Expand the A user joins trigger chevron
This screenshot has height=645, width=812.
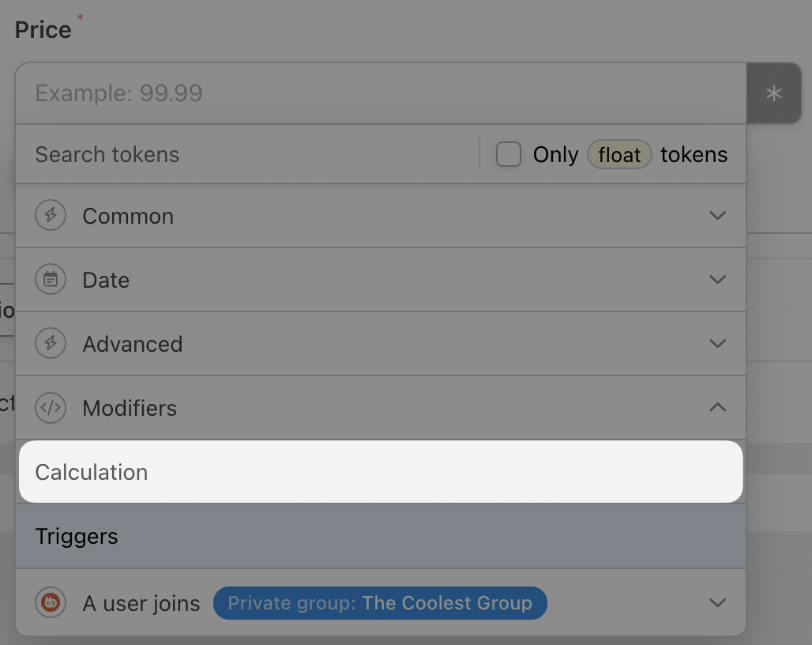(717, 602)
